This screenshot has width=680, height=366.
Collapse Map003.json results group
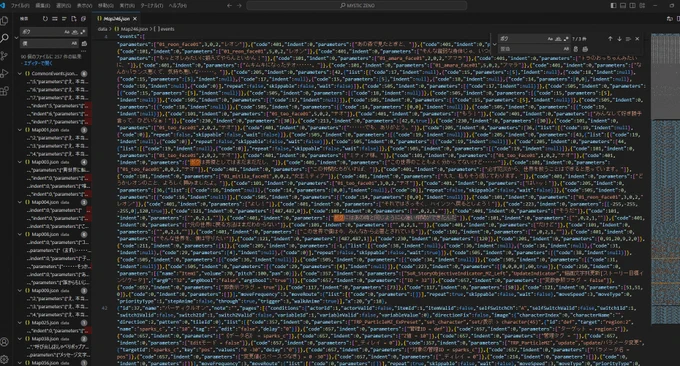tap(20, 162)
